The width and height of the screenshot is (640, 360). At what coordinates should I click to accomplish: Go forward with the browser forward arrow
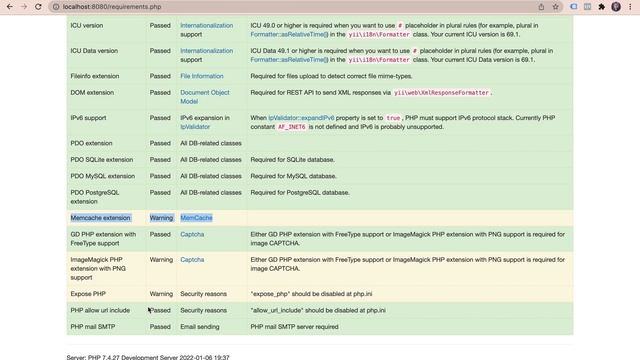[24, 7]
